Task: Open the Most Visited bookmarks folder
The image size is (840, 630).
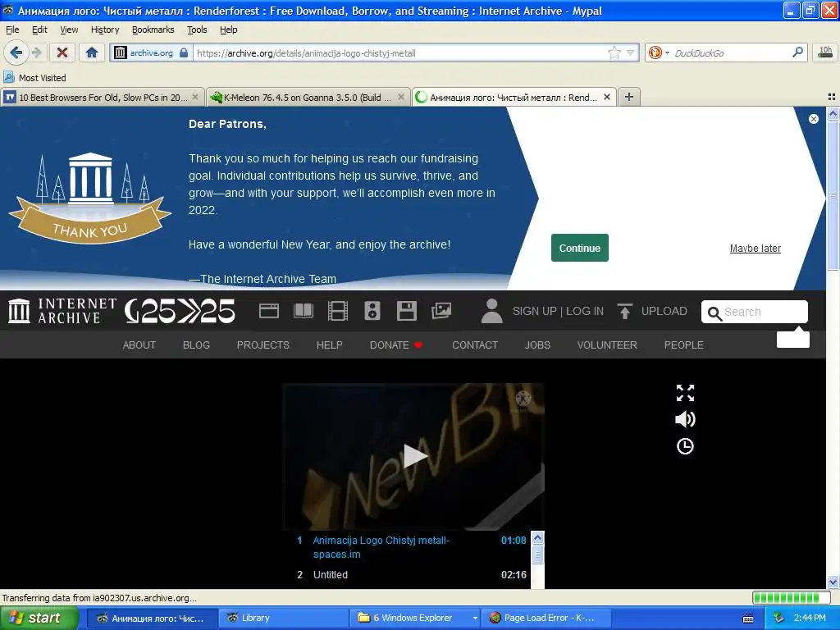Action: (x=34, y=78)
